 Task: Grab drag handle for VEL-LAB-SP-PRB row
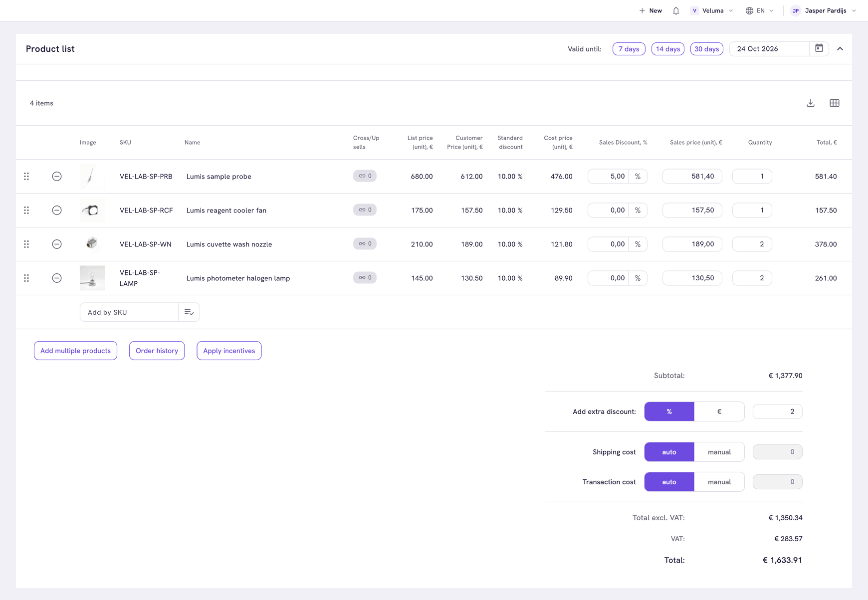[26, 176]
